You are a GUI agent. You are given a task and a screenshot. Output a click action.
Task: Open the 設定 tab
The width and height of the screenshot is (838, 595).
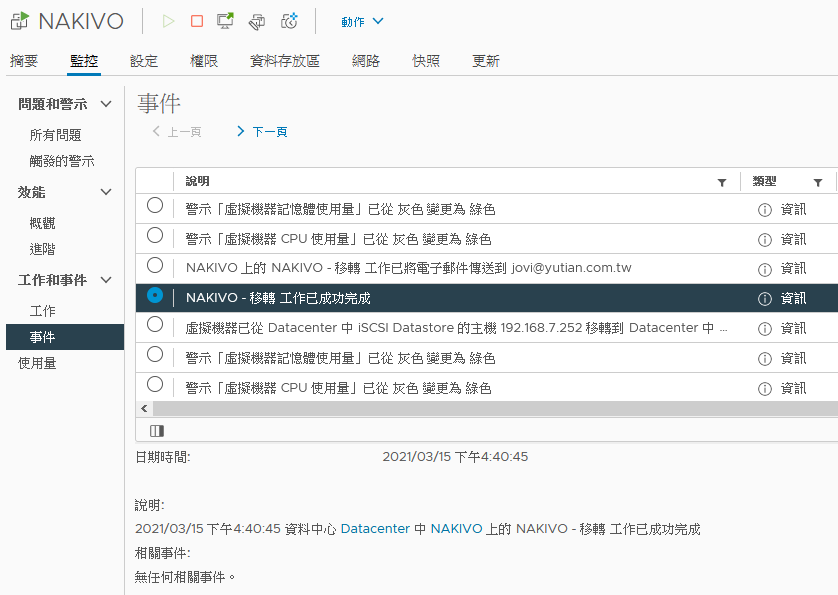coord(144,61)
